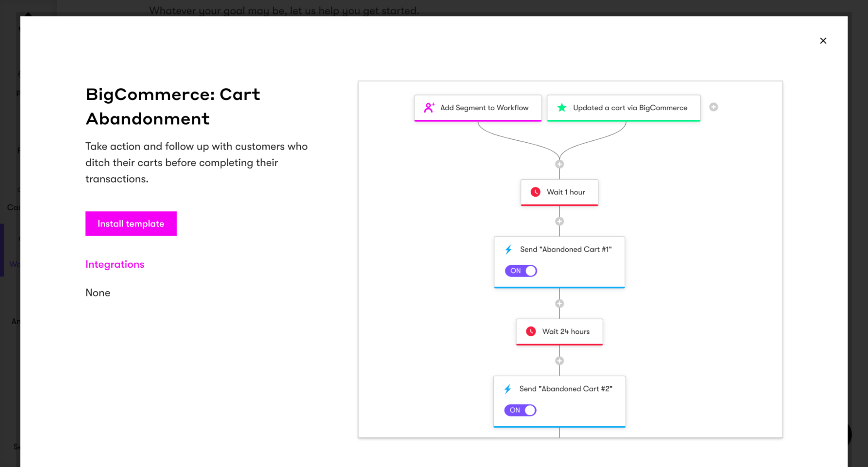
Task: Open the Integrations heading link
Action: coord(115,264)
